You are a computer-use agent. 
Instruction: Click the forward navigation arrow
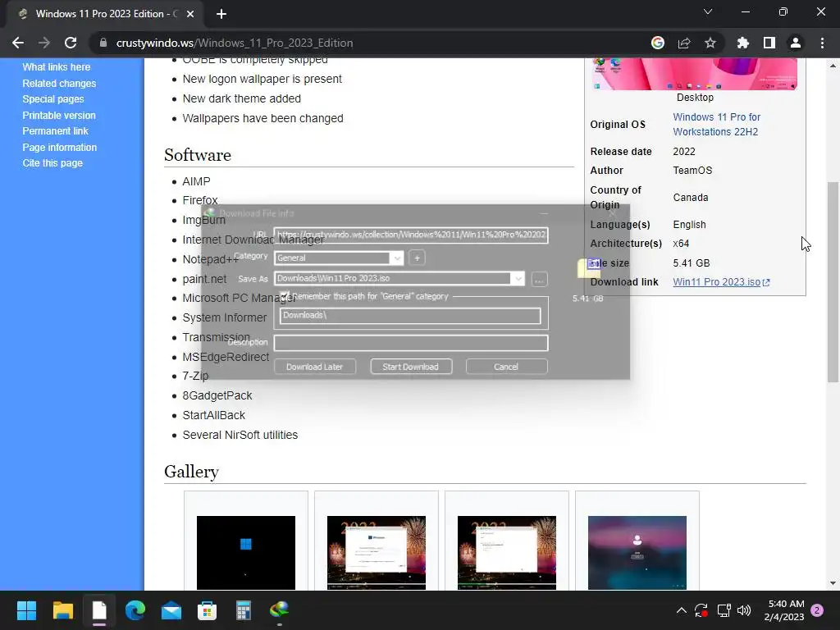click(44, 43)
